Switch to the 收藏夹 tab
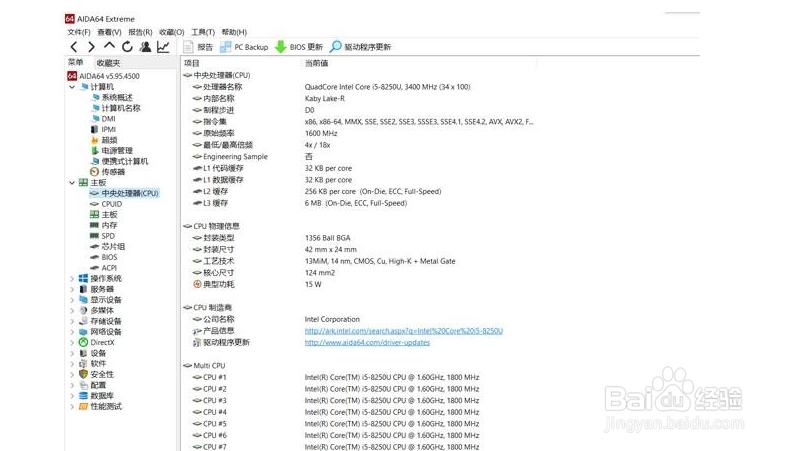 [108, 63]
